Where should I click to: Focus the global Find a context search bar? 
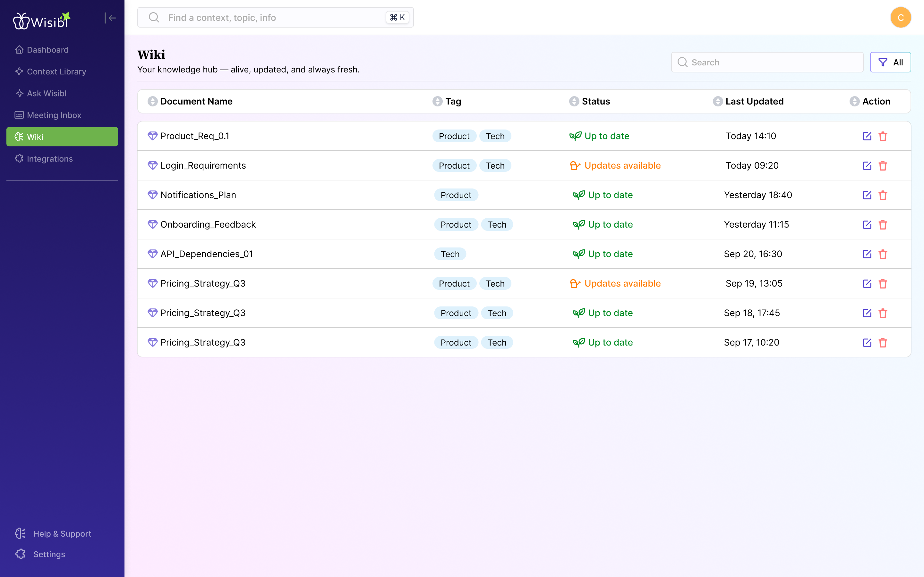275,18
